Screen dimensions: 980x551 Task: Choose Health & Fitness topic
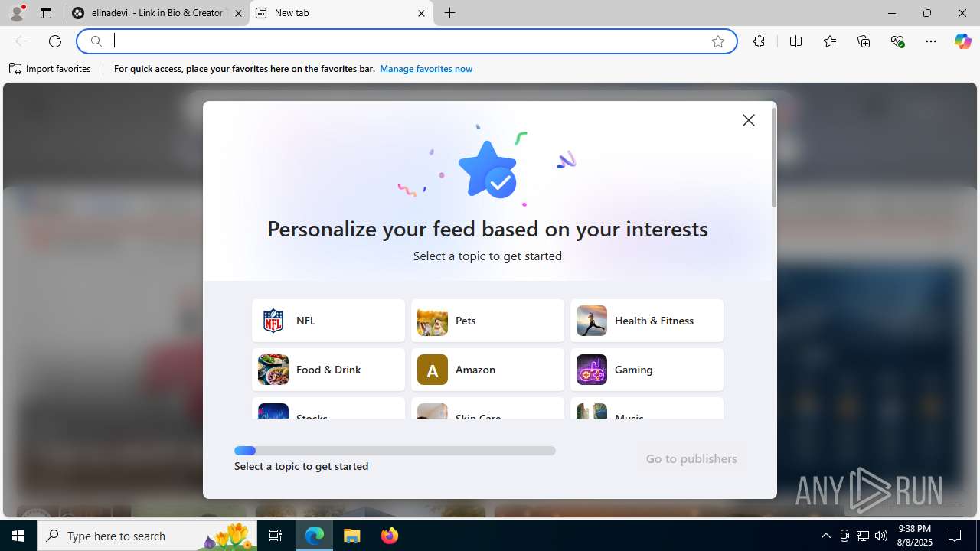click(647, 321)
